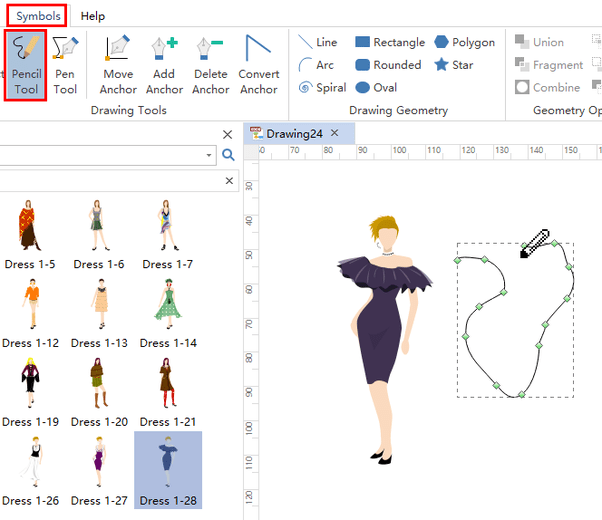The height and width of the screenshot is (520, 602).
Task: Apply the Union geometry operation
Action: click(539, 42)
